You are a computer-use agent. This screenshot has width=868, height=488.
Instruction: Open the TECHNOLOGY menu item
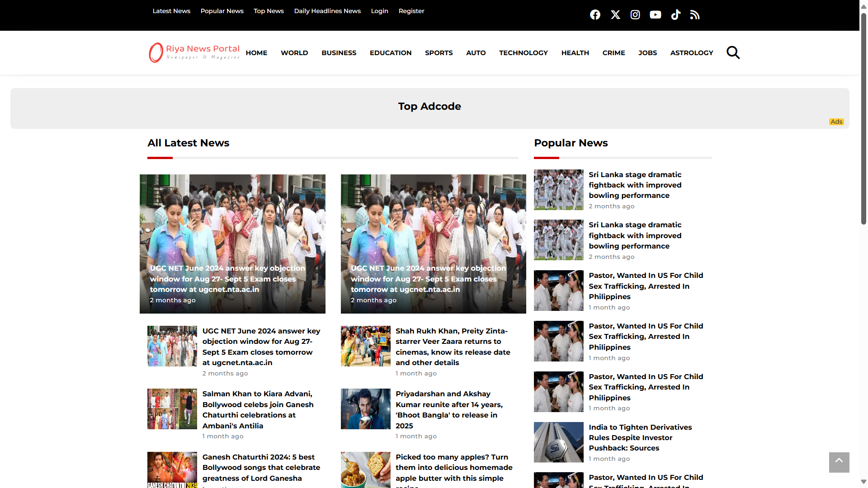pos(523,53)
